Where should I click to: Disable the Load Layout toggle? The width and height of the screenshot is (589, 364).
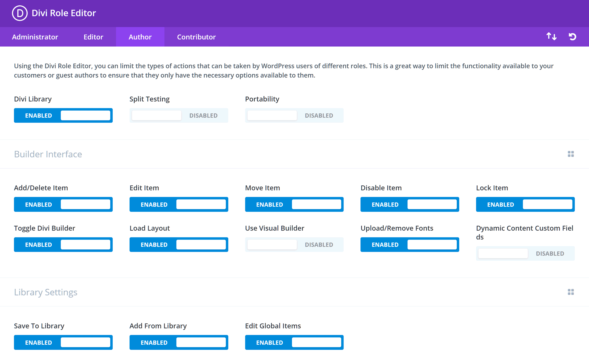[179, 245]
